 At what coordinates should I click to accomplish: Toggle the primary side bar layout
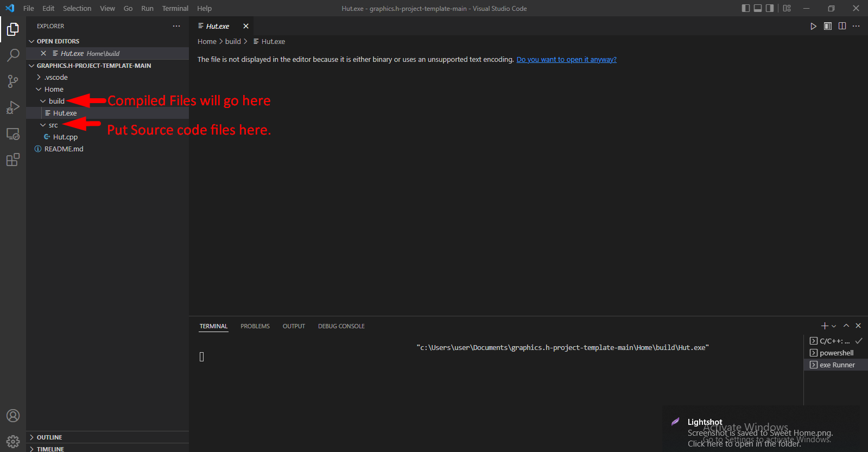746,8
